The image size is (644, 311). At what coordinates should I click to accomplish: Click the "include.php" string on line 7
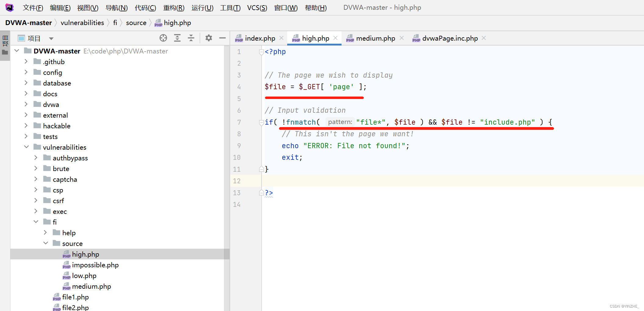[507, 122]
